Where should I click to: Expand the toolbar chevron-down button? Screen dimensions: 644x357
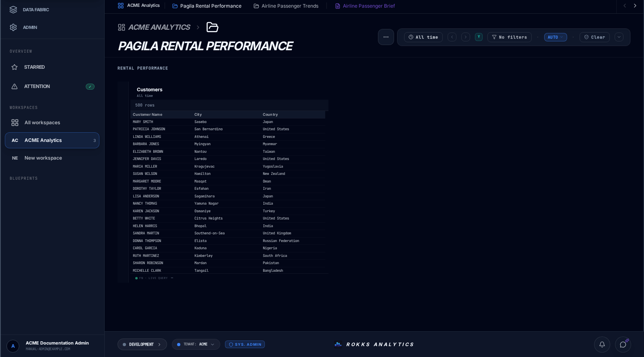pos(619,37)
